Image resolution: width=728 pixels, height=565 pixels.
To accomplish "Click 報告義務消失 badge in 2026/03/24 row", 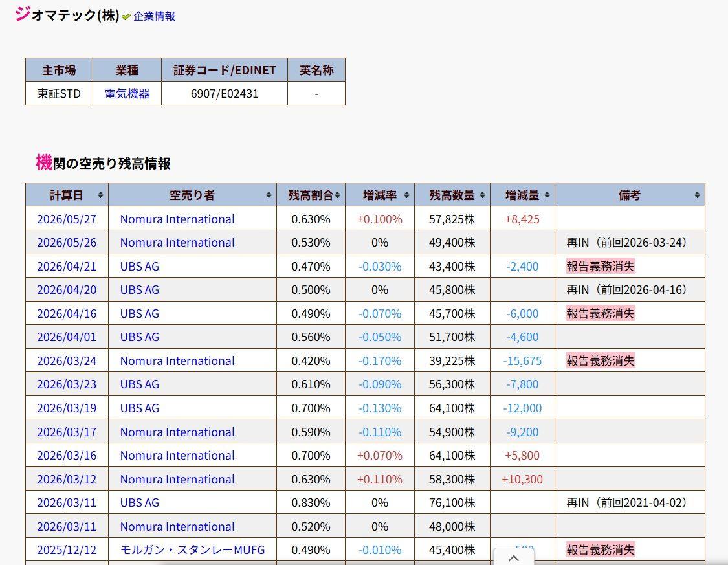I will [x=601, y=361].
